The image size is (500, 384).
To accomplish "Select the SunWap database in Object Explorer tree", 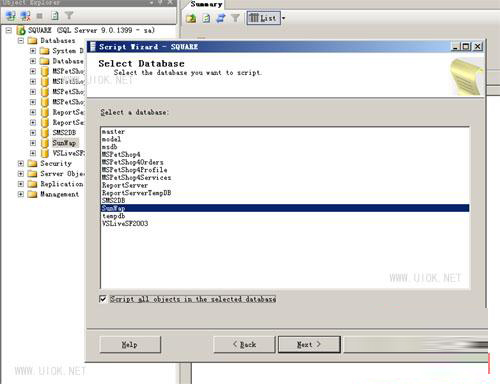I will tap(64, 143).
